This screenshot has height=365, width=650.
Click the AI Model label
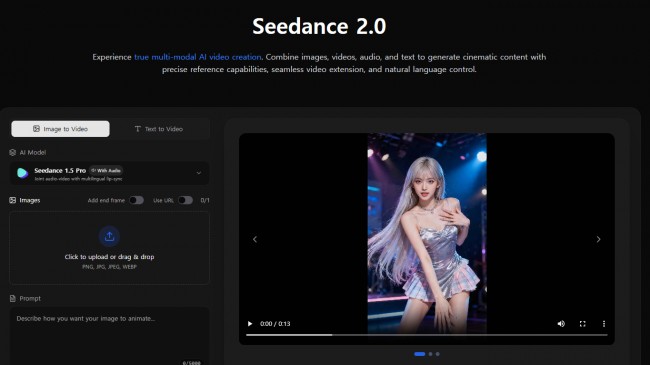tap(33, 153)
